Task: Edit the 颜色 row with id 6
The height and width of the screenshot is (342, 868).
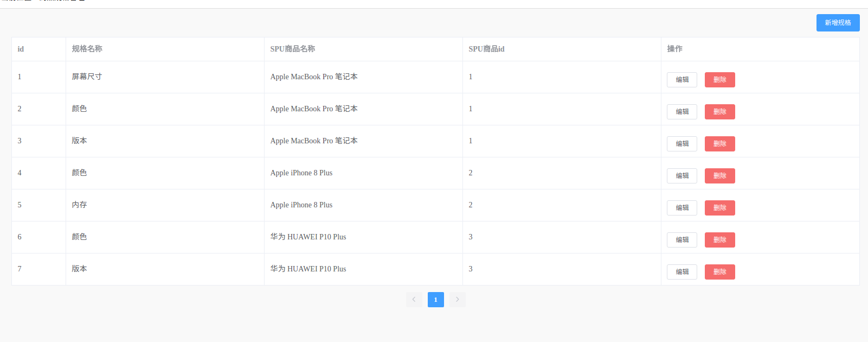Action: point(682,240)
